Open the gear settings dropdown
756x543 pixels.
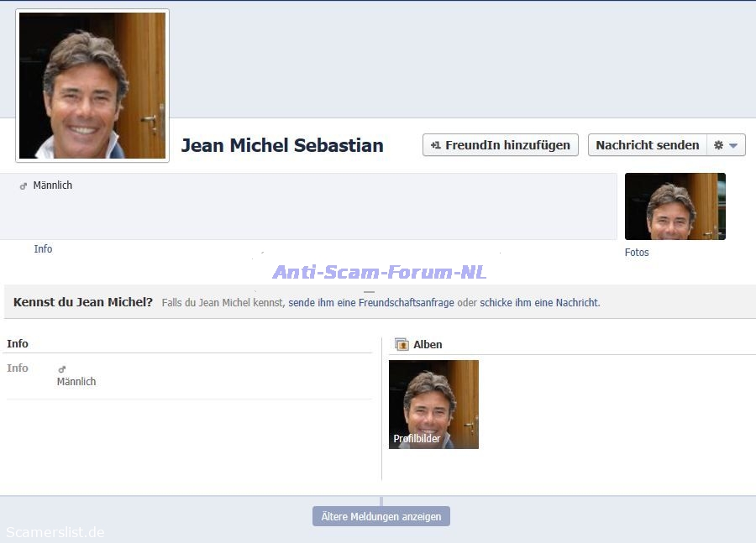pos(726,145)
